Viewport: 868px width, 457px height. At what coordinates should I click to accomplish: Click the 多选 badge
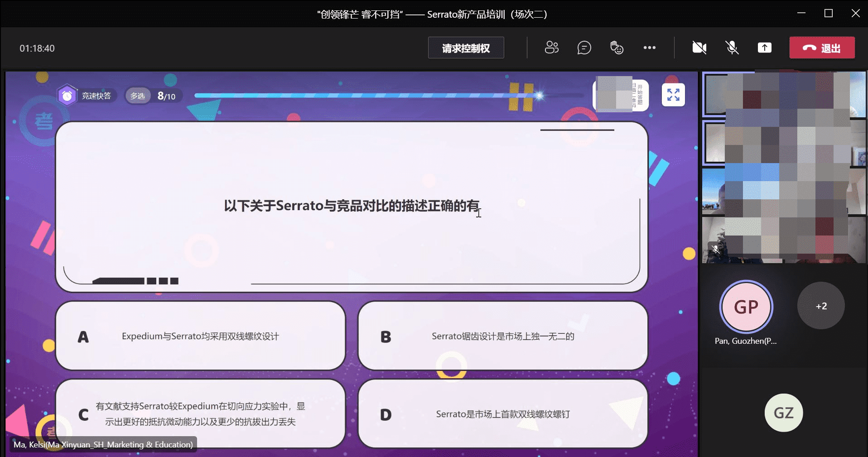click(138, 96)
